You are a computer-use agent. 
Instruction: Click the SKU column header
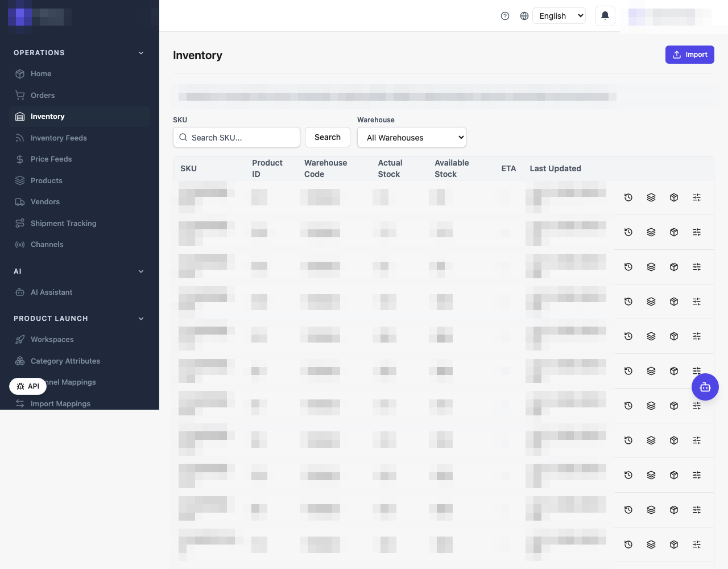189,168
